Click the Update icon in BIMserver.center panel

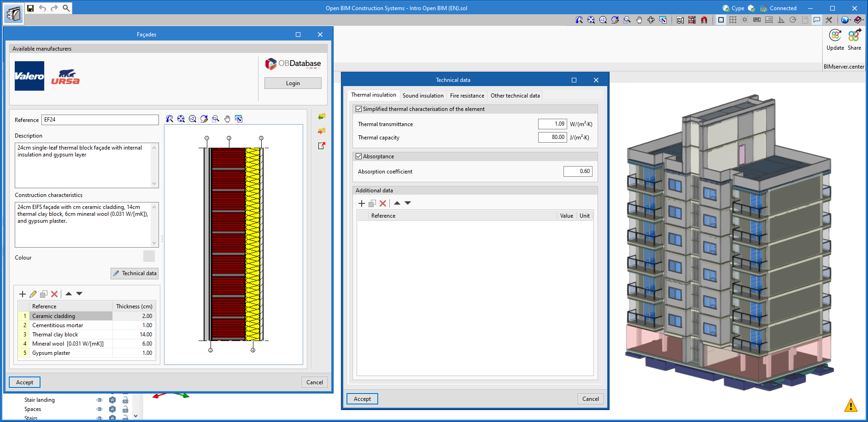pos(835,36)
